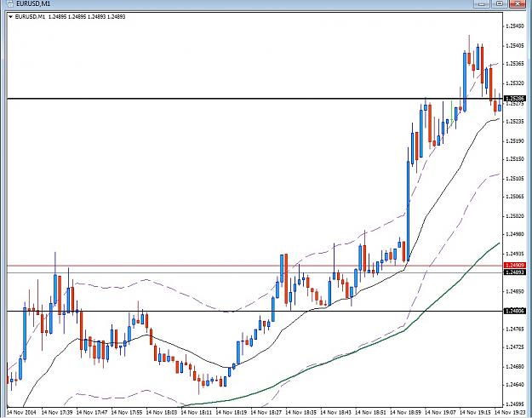Click the 14 Nov 19:15 time axis label
Image resolution: width=532 pixels, height=418 pixels.
coord(476,412)
